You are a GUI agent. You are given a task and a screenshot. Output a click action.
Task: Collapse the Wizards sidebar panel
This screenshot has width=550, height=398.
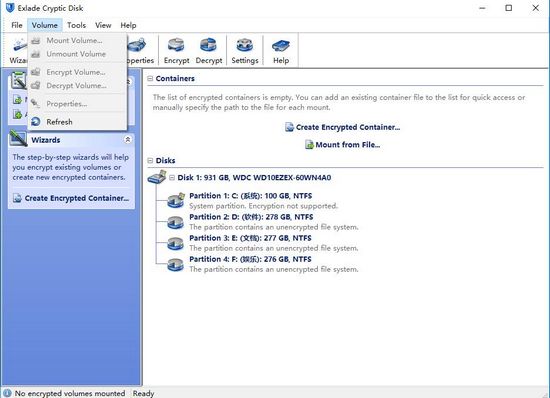[x=128, y=140]
